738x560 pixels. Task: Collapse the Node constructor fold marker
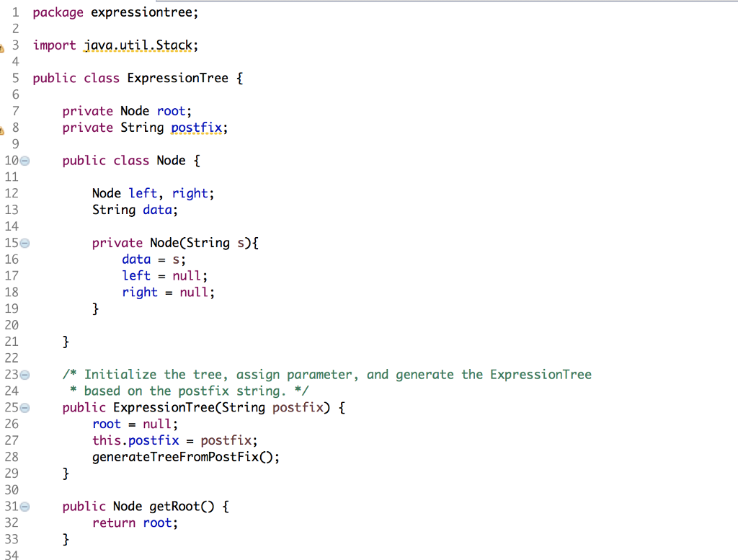pyautogui.click(x=25, y=243)
